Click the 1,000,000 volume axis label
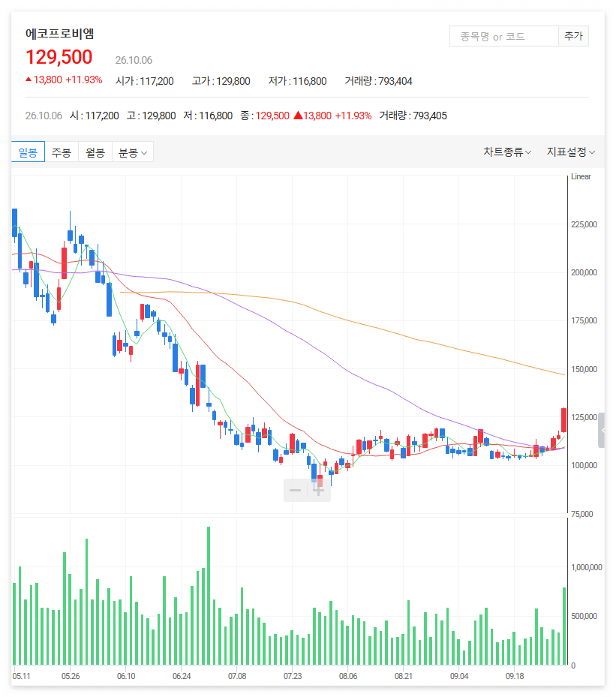 pos(587,567)
